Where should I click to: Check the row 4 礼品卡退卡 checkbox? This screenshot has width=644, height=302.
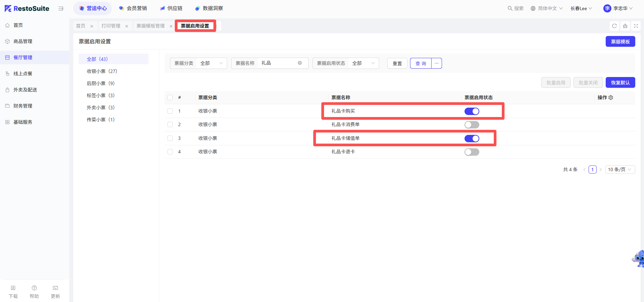pyautogui.click(x=170, y=152)
